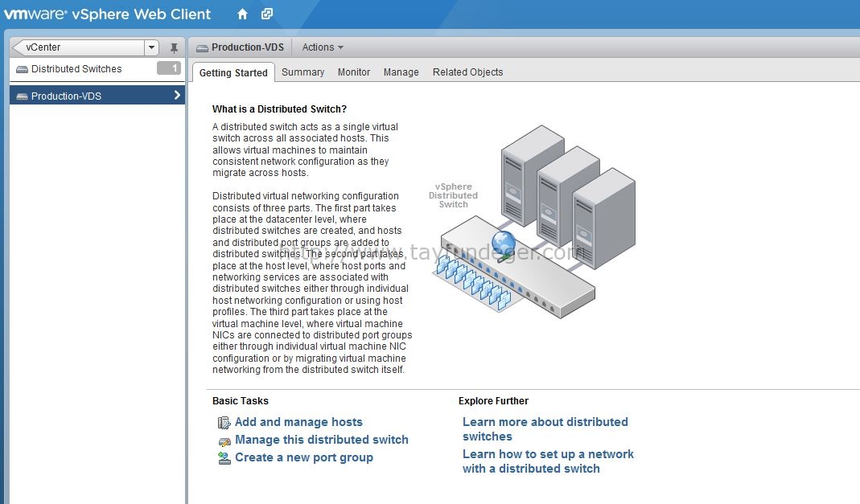Click the 'vSphere Distributed Switch' diagram label
860x504 pixels.
tap(453, 195)
